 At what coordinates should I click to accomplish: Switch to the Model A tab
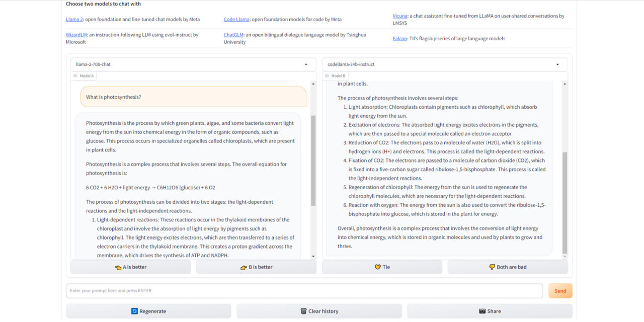[x=84, y=75]
